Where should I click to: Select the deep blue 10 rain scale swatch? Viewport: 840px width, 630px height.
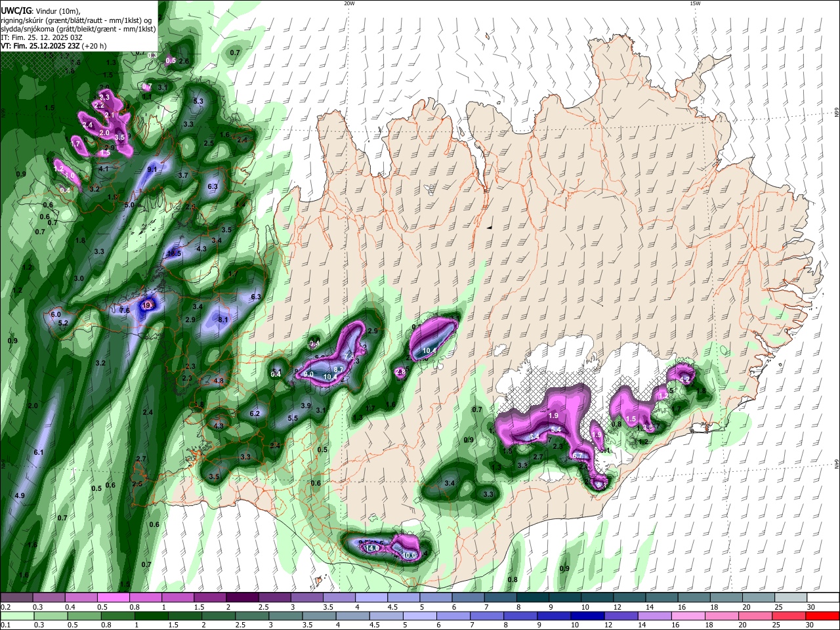tap(587, 616)
